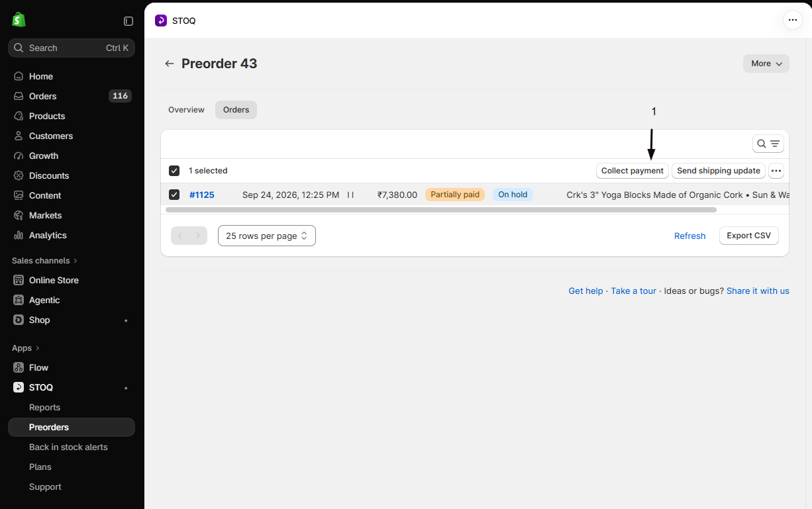Click the horizontal scrollbar of the orders table
812x509 pixels.
(x=441, y=210)
